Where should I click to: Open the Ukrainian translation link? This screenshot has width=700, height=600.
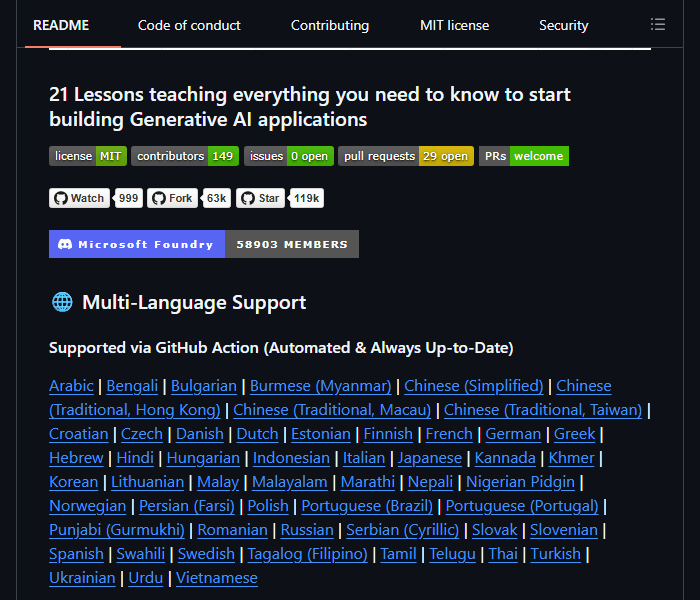[82, 579]
